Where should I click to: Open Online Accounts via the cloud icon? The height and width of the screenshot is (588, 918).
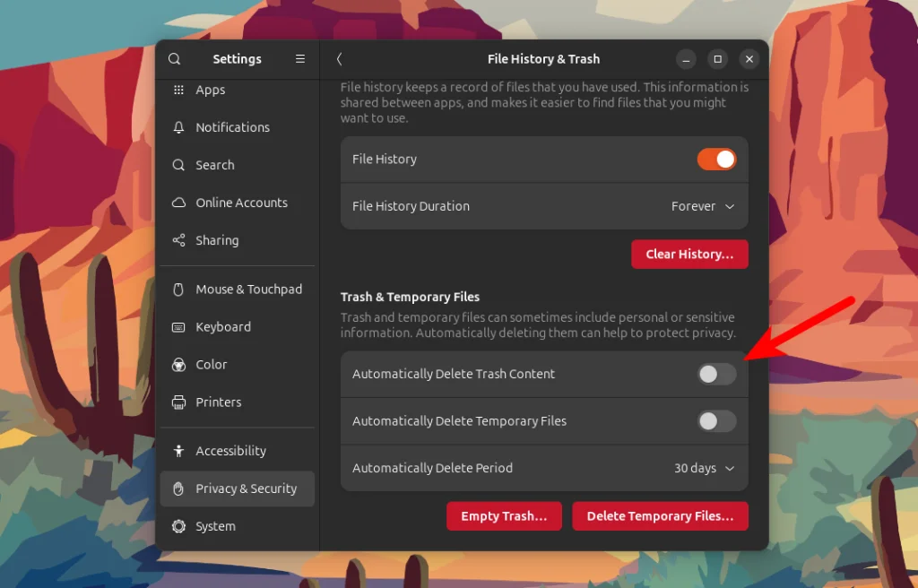click(178, 203)
